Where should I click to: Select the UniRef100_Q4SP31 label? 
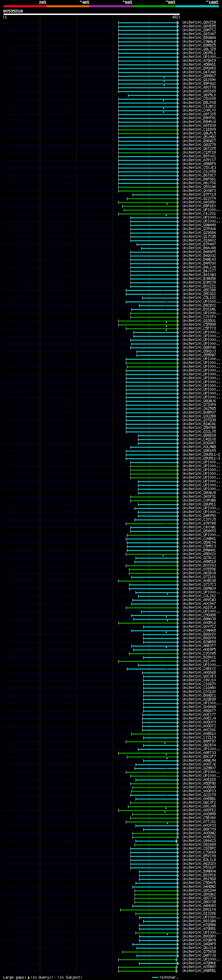coord(199,496)
